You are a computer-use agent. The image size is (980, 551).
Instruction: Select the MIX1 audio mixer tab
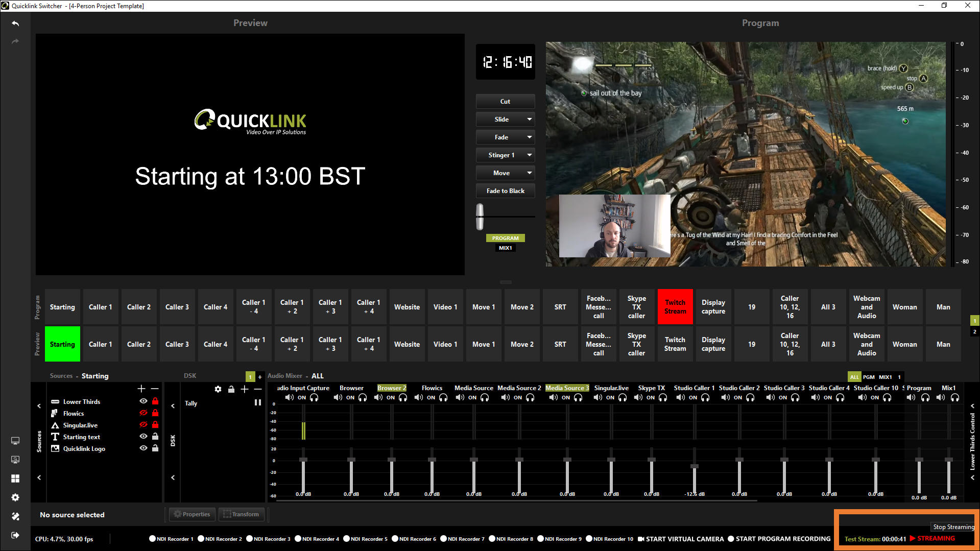[885, 377]
